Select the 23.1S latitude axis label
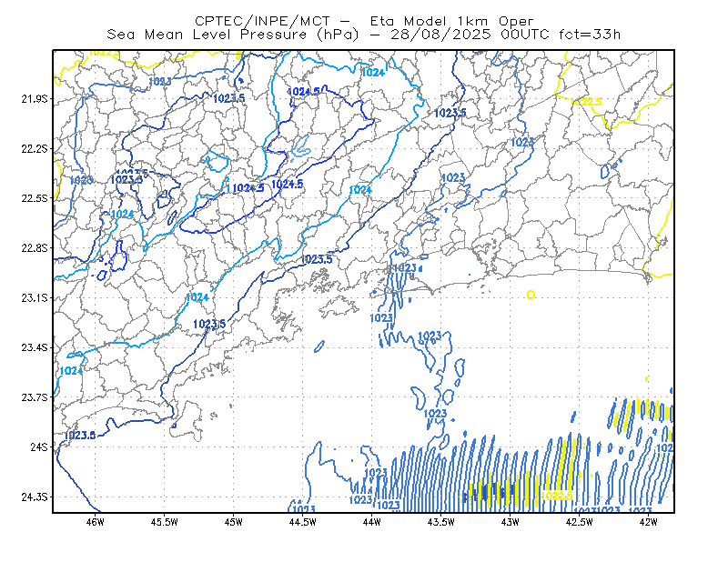The height and width of the screenshot is (562, 728). coord(35,298)
